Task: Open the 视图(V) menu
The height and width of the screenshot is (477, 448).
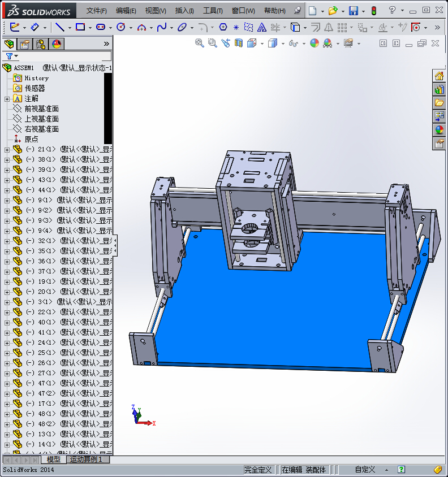Action: (x=156, y=11)
